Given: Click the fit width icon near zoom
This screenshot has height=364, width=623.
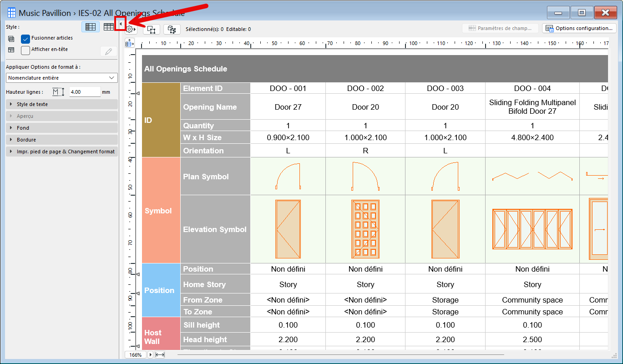Looking at the screenshot, I should [160, 354].
